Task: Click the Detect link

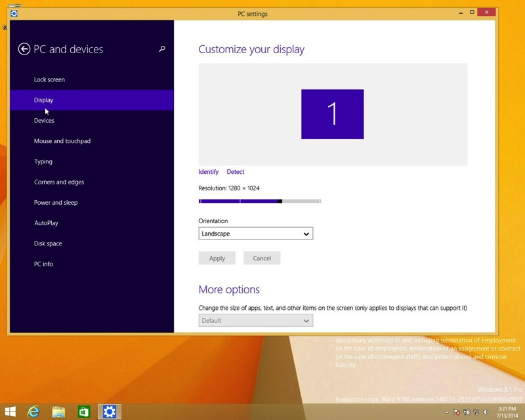Action: (x=235, y=172)
